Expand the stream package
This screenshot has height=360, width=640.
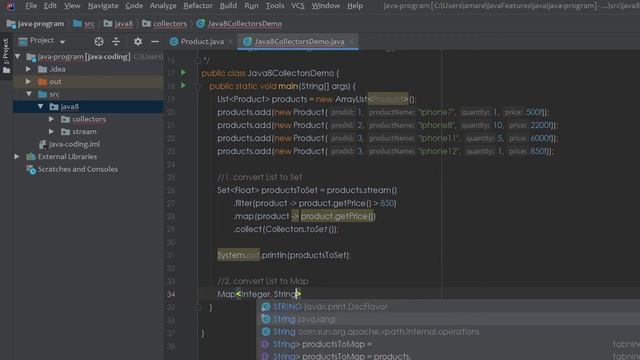click(x=51, y=131)
